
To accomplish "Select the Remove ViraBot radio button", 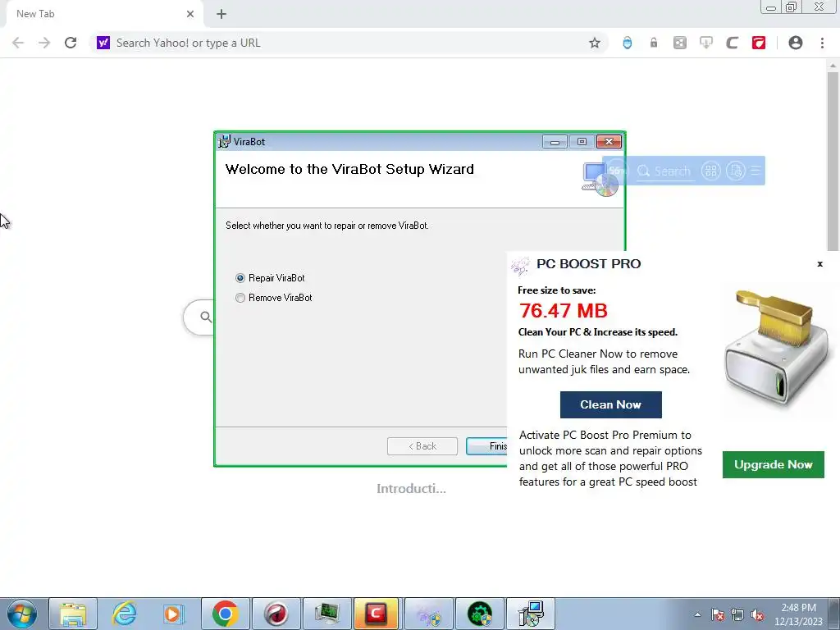I will 240,298.
